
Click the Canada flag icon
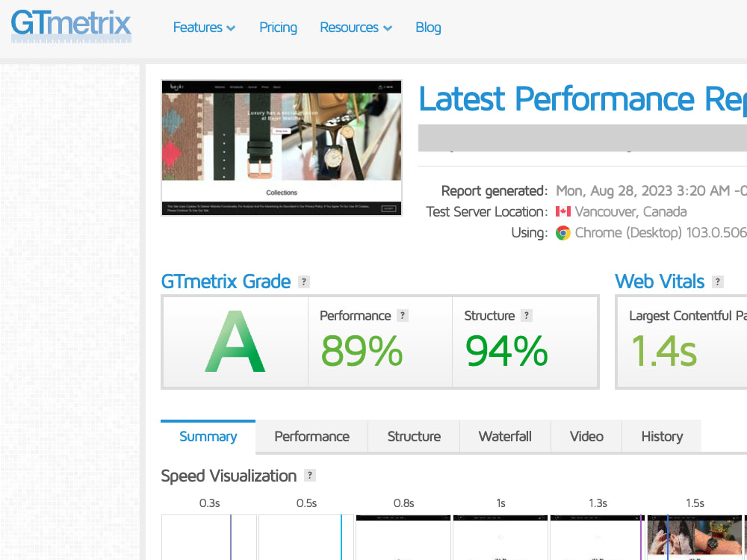click(563, 212)
